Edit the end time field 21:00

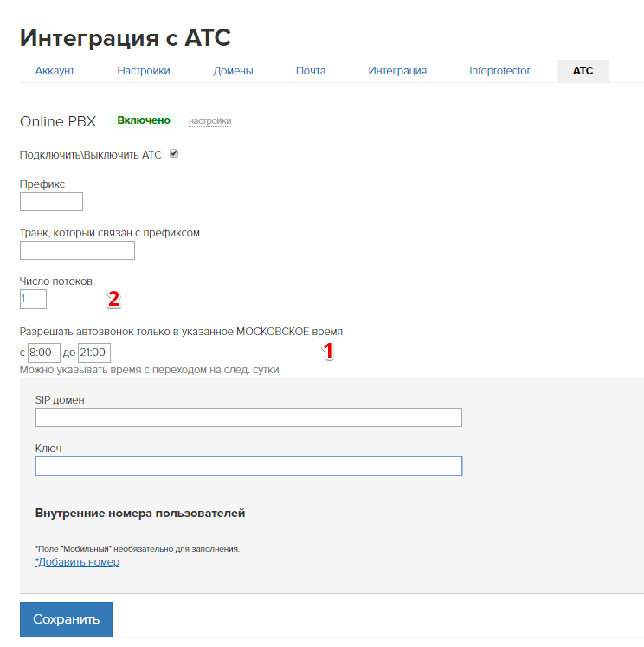tap(94, 353)
